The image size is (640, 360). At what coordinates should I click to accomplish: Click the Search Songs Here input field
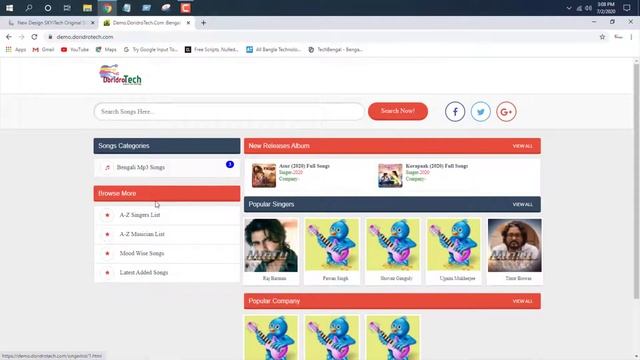pyautogui.click(x=229, y=111)
